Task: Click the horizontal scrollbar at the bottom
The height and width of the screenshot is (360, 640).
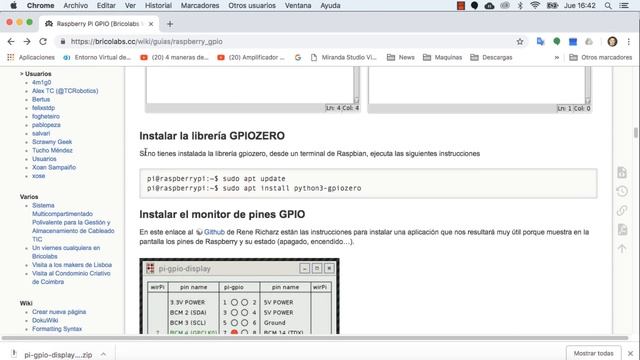Action: point(314,338)
